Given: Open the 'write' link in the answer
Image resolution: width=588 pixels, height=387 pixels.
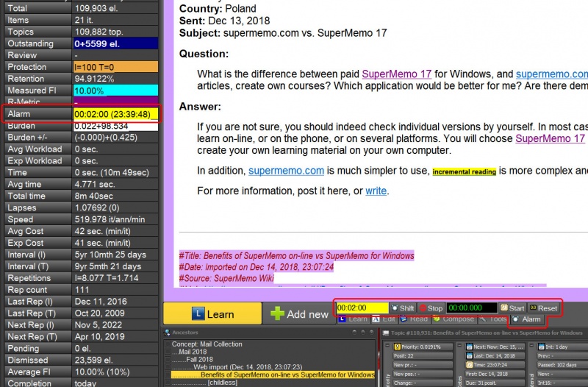Looking at the screenshot, I should click(x=376, y=191).
